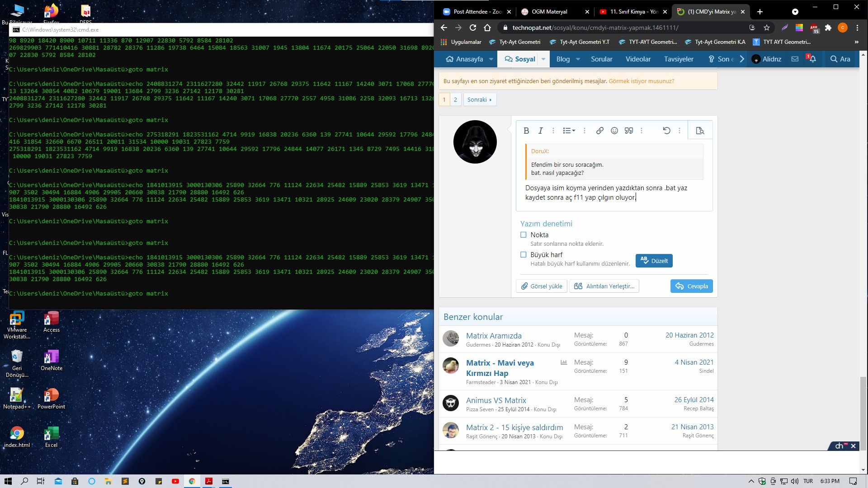Enable the Büyük harf option
868x488 pixels.
[524, 255]
